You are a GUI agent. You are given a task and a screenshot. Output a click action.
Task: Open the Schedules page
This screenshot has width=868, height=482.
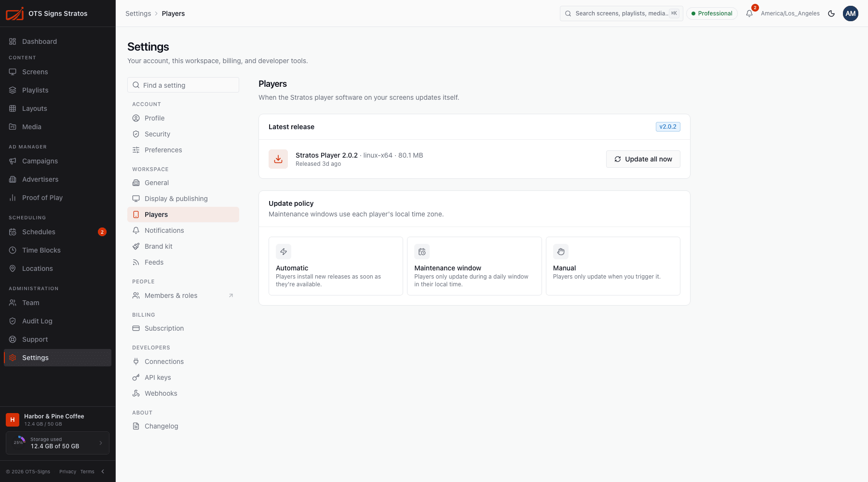[57, 232]
